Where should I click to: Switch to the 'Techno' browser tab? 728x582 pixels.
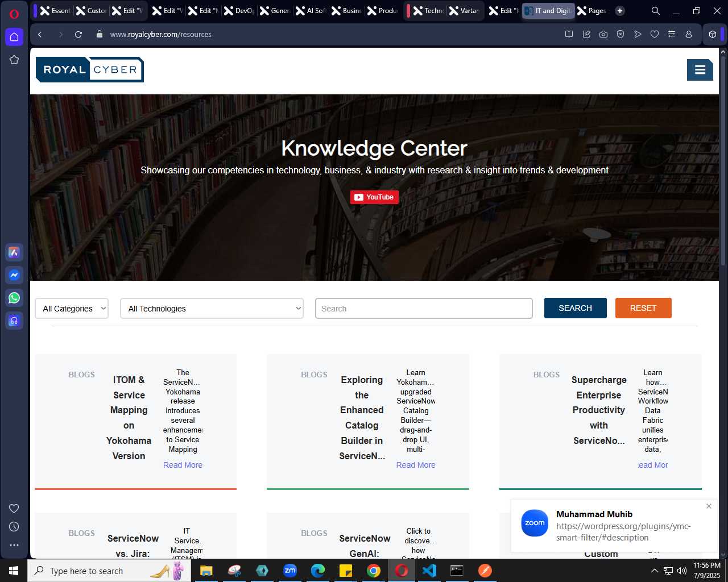coord(428,11)
